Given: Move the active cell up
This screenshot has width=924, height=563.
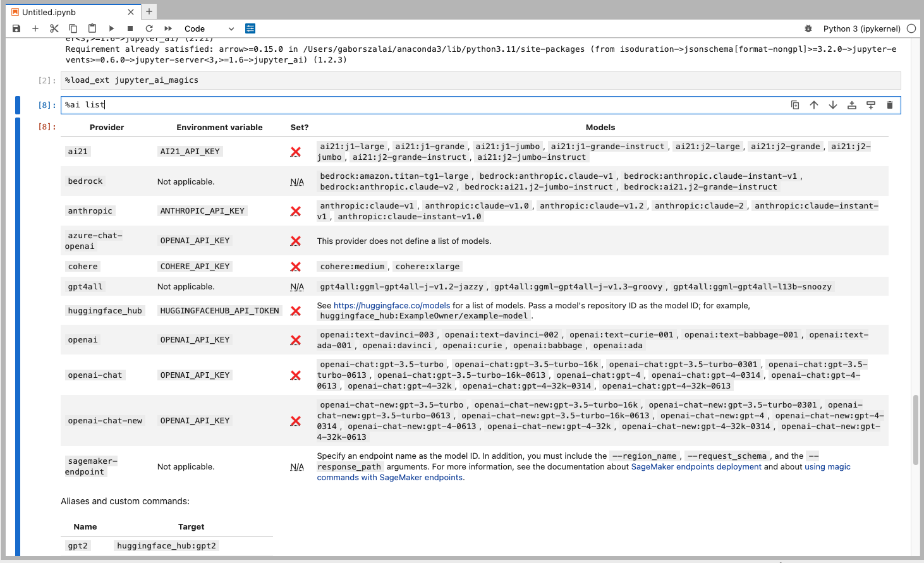Looking at the screenshot, I should (x=814, y=105).
